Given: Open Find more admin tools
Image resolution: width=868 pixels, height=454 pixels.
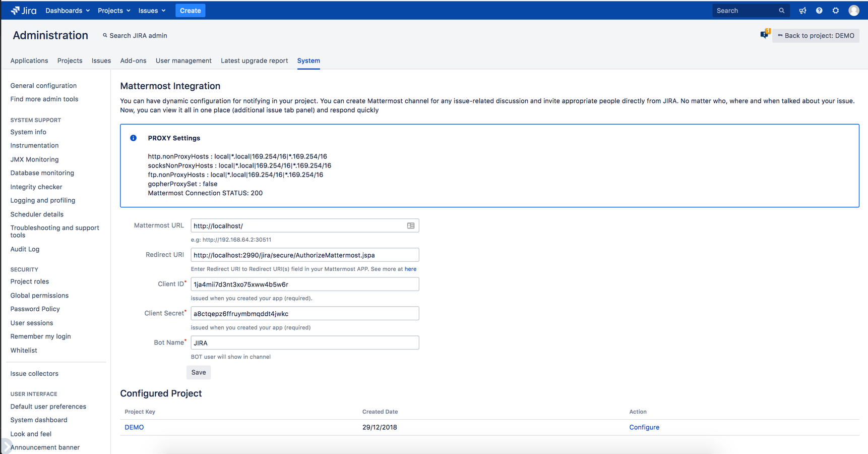Looking at the screenshot, I should (44, 99).
